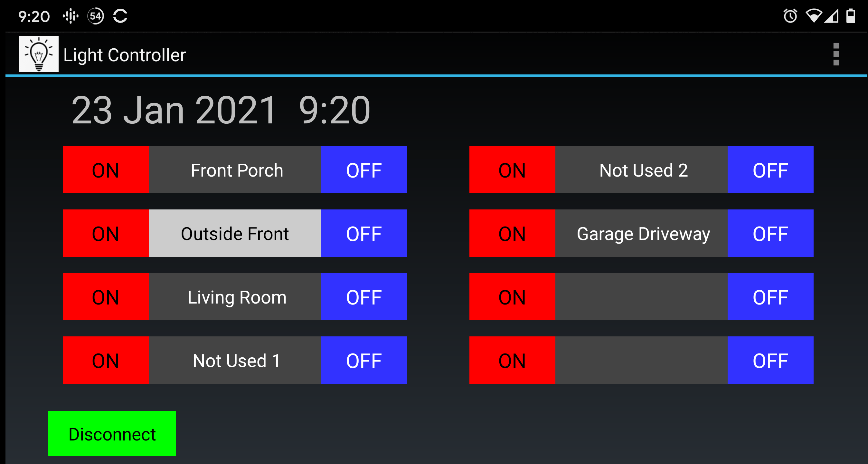
Task: Click the circled 54 battery percentage icon
Action: point(95,15)
